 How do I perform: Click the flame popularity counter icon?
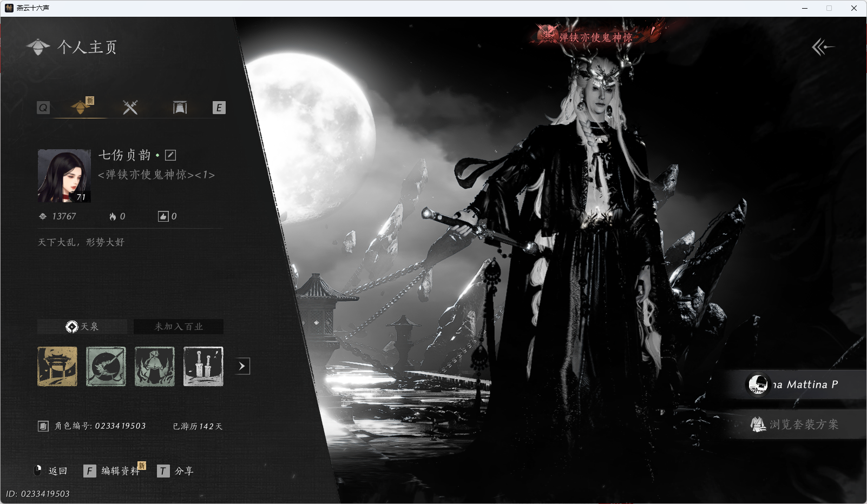coord(113,216)
